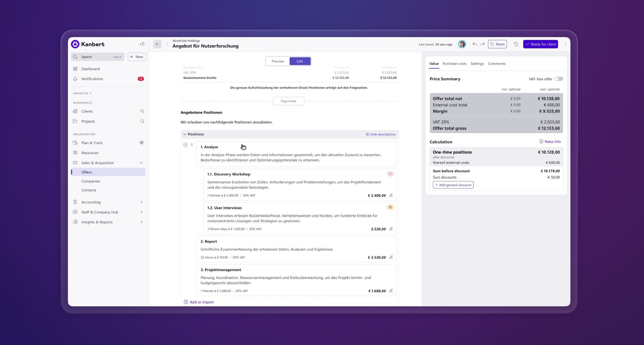Click the Search input field
This screenshot has width=644, height=345.
(x=97, y=57)
